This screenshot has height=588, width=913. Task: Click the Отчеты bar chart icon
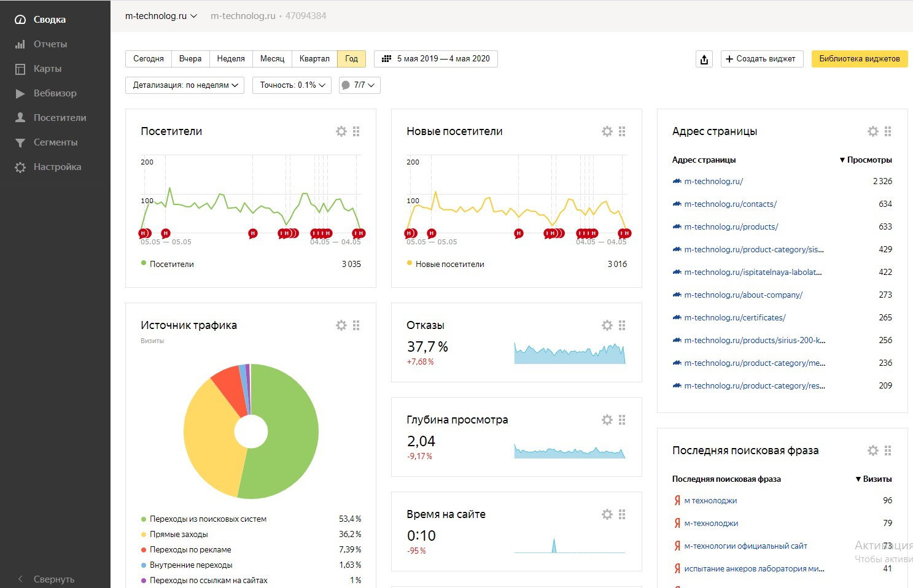[20, 44]
